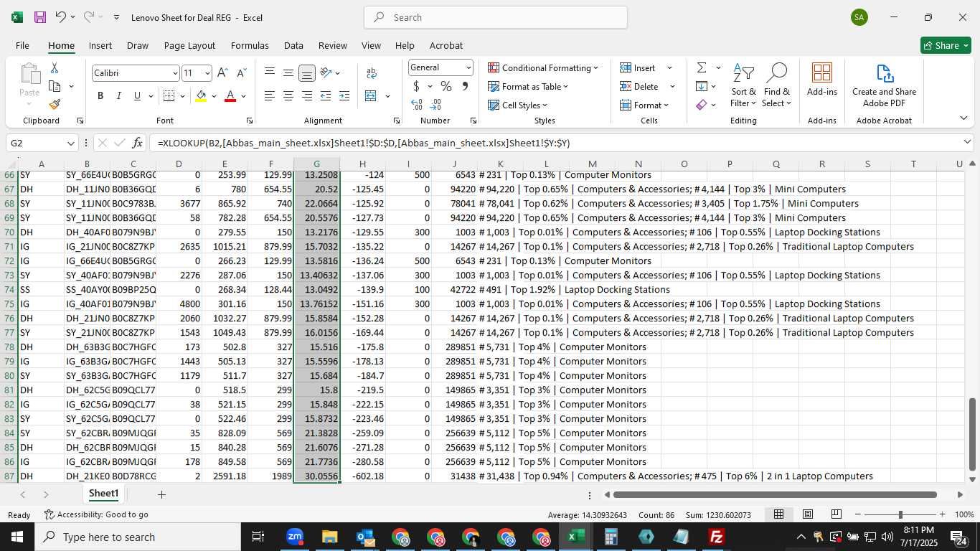Screen dimensions: 980x551
Task: Click the Cut scissors icon
Action: [x=54, y=67]
